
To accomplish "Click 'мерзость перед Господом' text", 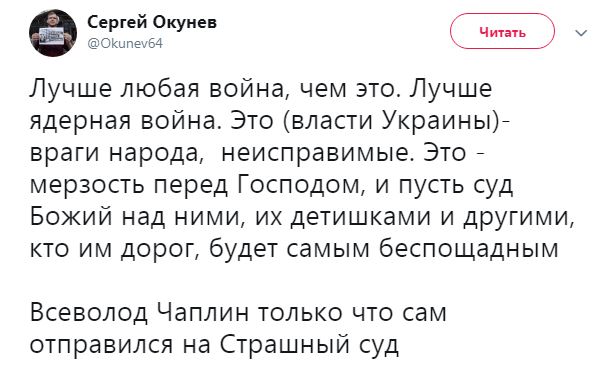I will pyautogui.click(x=195, y=185).
